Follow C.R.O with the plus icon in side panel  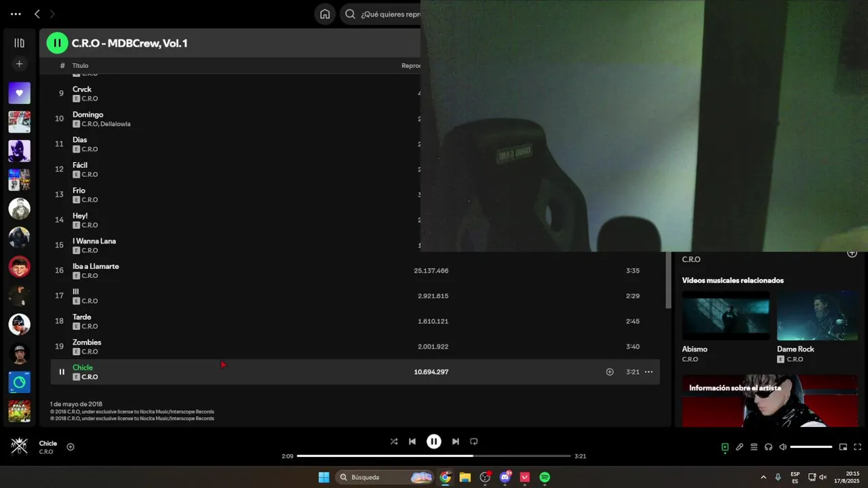tap(852, 254)
